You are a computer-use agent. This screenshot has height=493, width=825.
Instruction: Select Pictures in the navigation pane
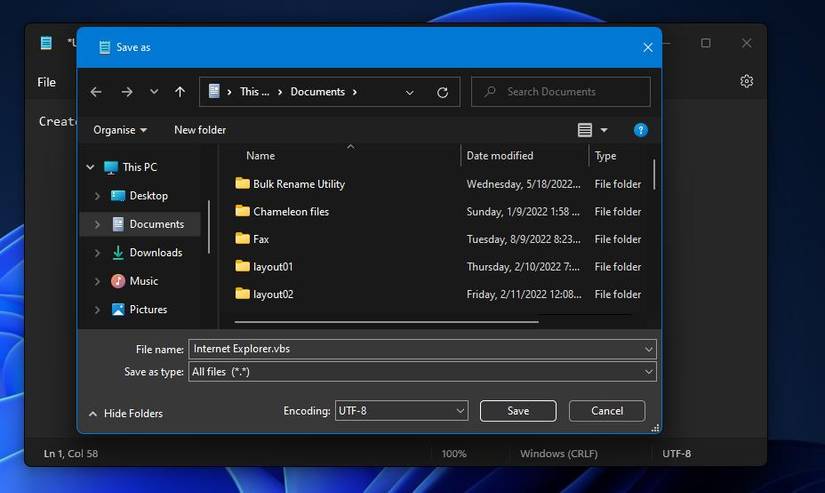(x=148, y=309)
